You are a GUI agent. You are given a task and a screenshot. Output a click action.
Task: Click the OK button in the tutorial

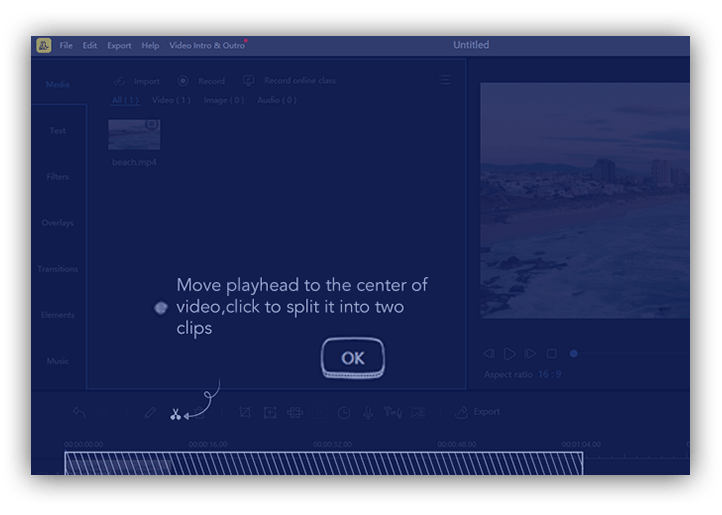tap(352, 358)
